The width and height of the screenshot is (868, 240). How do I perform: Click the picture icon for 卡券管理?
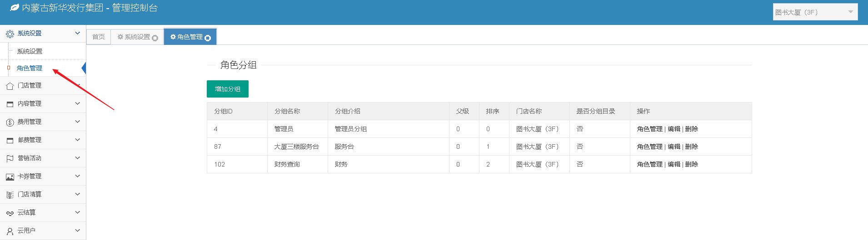click(10, 176)
